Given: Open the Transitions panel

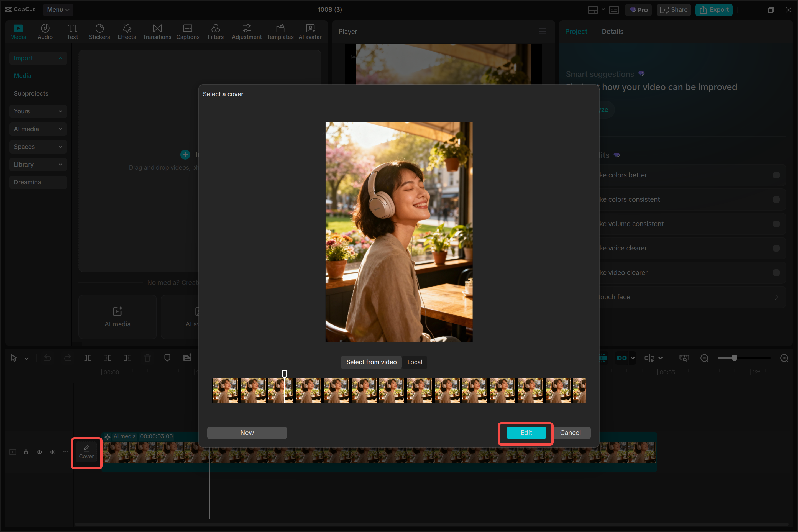Looking at the screenshot, I should [157, 32].
